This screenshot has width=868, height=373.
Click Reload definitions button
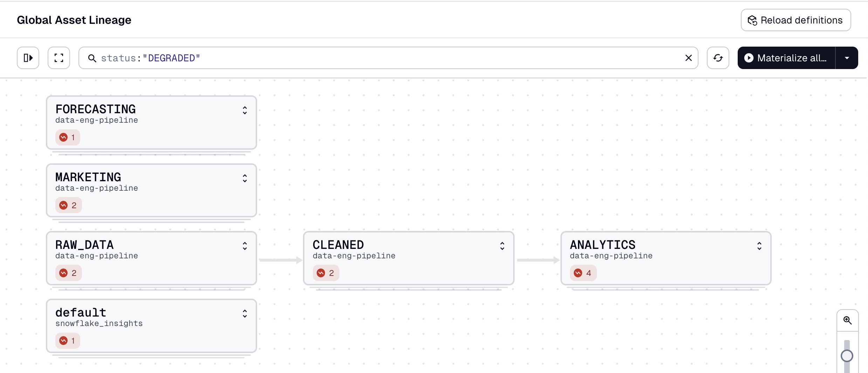point(795,20)
